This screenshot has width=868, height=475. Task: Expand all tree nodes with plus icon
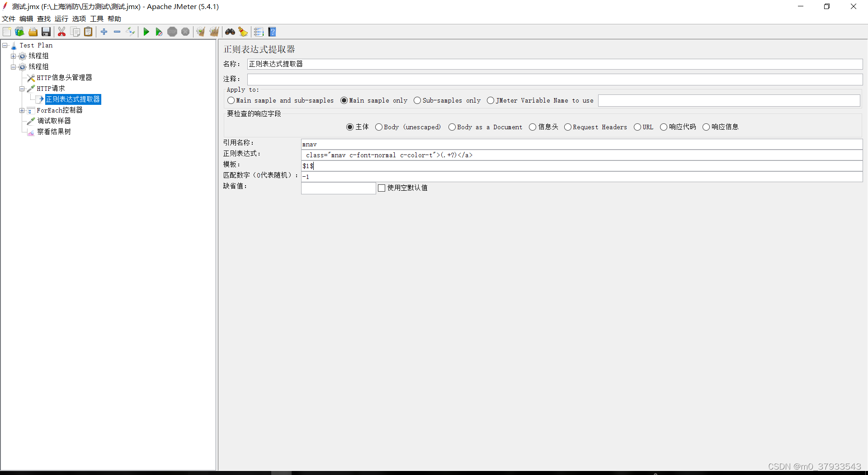(104, 32)
